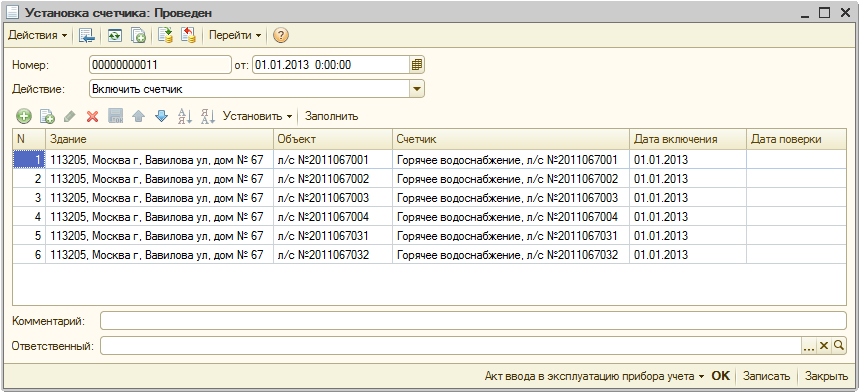The height and width of the screenshot is (392, 859).
Task: Click Объект cell л/с №2011067004
Action: (333, 217)
